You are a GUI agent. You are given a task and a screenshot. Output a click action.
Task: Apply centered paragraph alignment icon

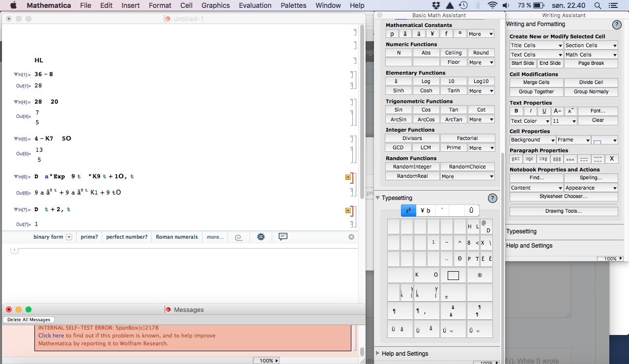tap(530, 159)
